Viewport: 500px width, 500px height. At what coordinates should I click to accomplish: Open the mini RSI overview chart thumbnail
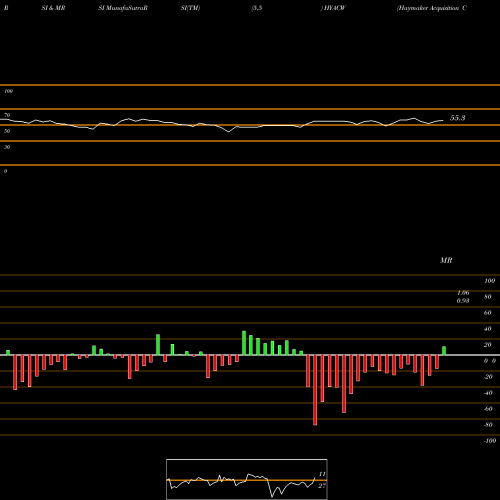(x=247, y=479)
